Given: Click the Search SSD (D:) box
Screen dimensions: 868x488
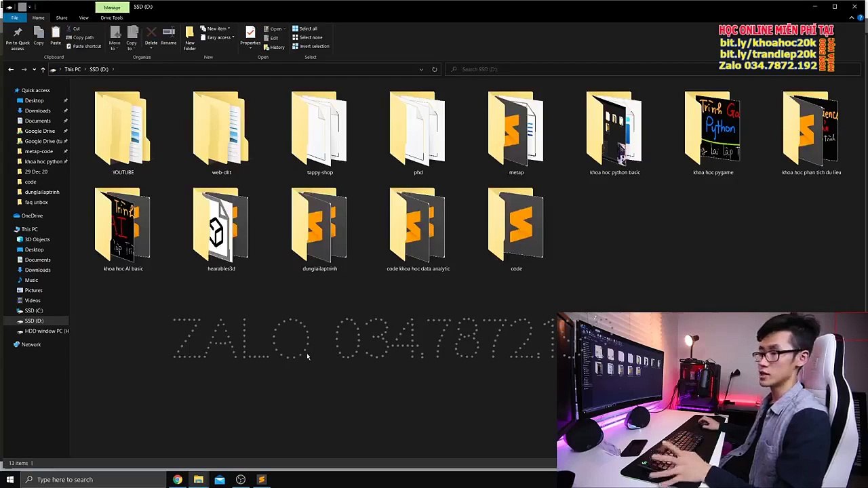Looking at the screenshot, I should coord(651,69).
